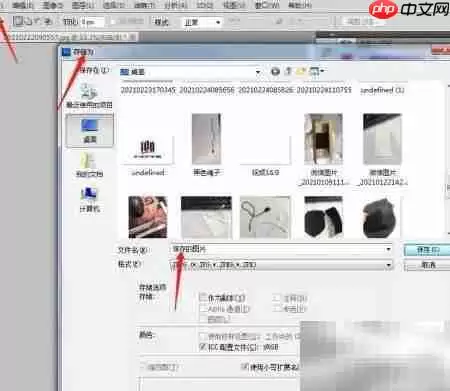This screenshot has height=391, width=450.
Task: Open 最近使用的项目 (Recent Items) in places bar
Action: [89, 96]
